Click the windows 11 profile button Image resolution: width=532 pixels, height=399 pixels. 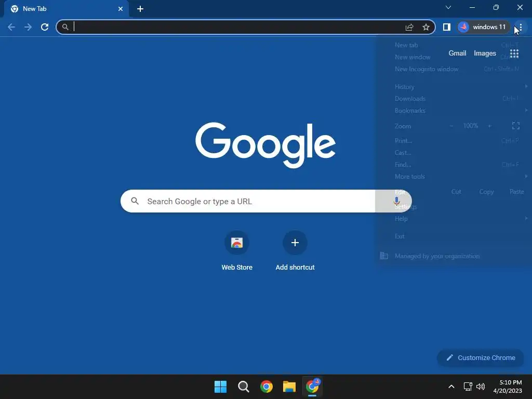pyautogui.click(x=484, y=27)
